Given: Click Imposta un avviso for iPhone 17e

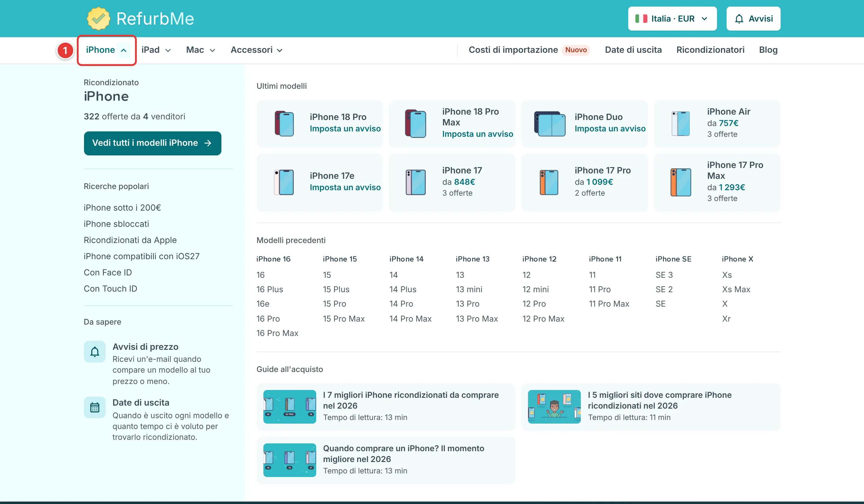Looking at the screenshot, I should pos(345,187).
